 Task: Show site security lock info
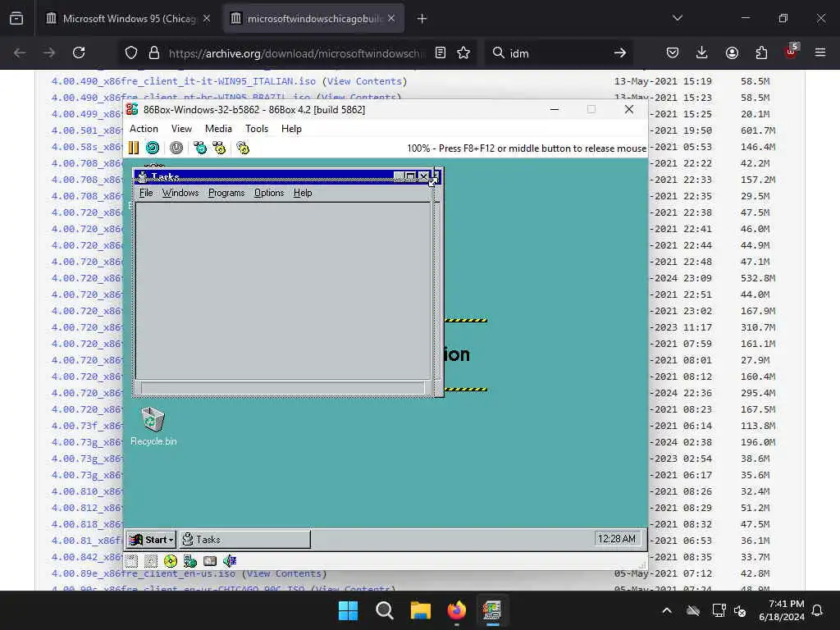154,52
